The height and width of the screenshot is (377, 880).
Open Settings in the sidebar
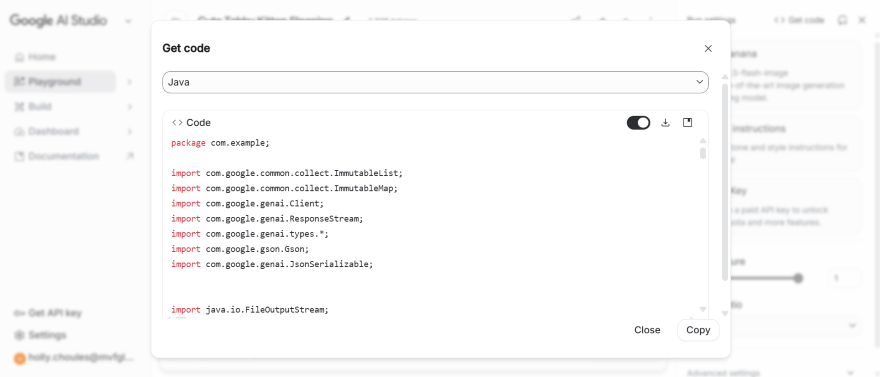(x=47, y=335)
